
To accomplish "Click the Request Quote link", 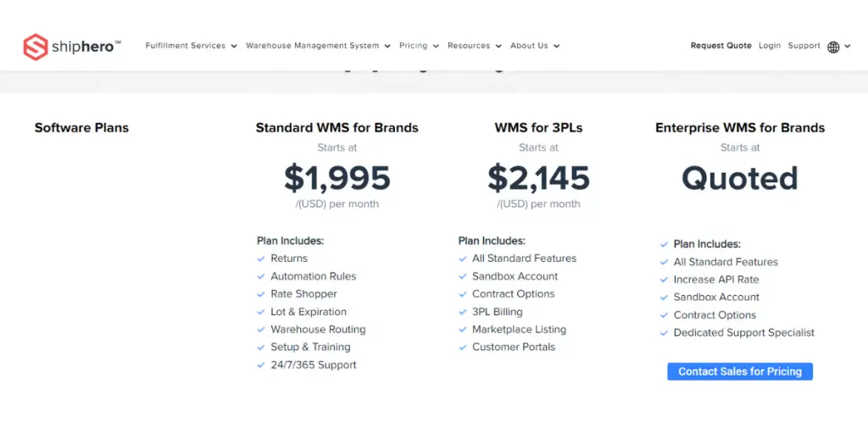I will pyautogui.click(x=721, y=46).
